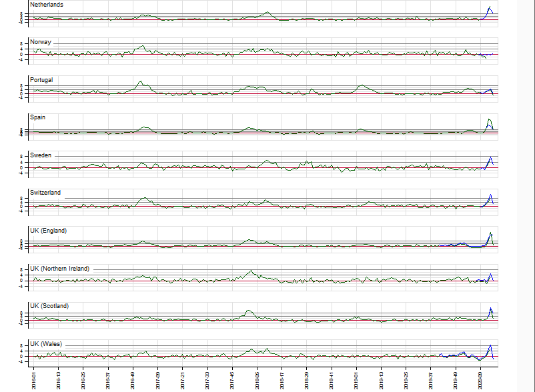Click the 2018-05 x-axis tick label

coord(257,376)
